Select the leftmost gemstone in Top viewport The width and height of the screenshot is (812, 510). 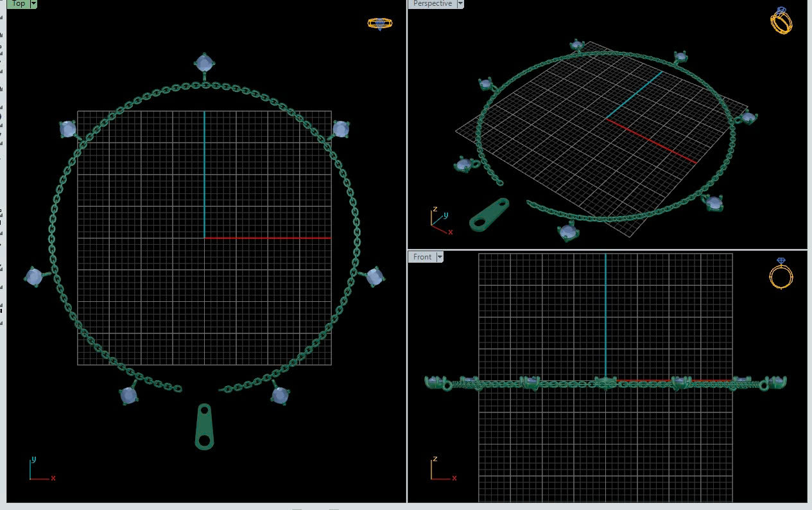pyautogui.click(x=33, y=277)
